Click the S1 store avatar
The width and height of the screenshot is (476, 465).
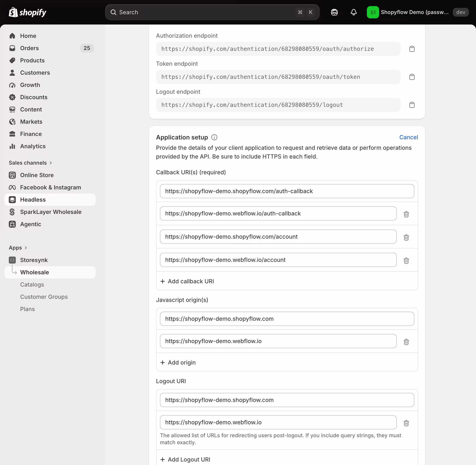373,12
